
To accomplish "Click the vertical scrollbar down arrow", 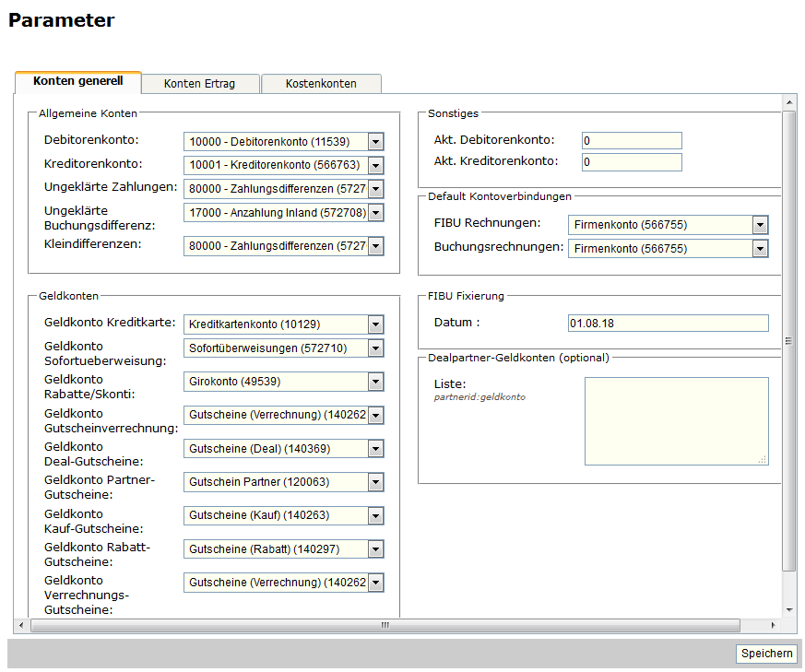I will pos(789,610).
